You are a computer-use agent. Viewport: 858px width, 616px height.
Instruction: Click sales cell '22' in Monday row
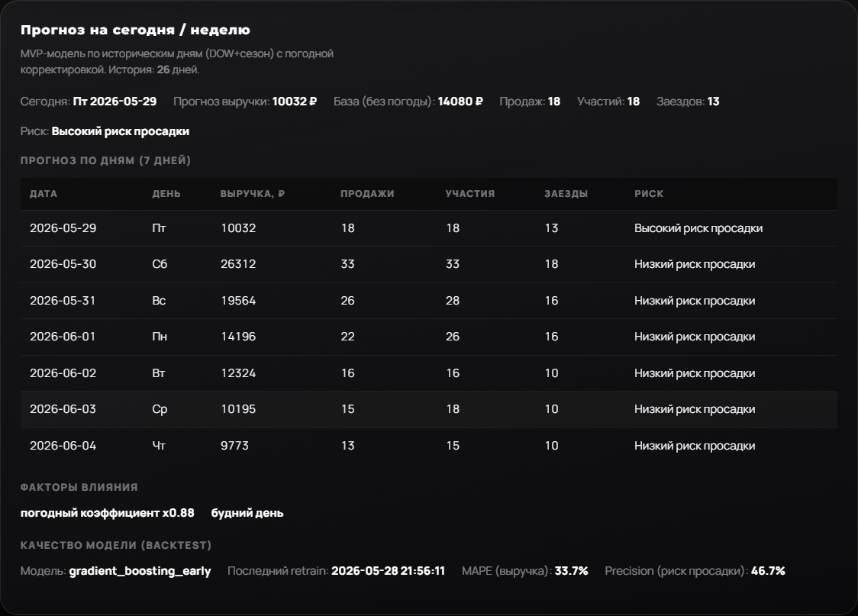point(347,337)
